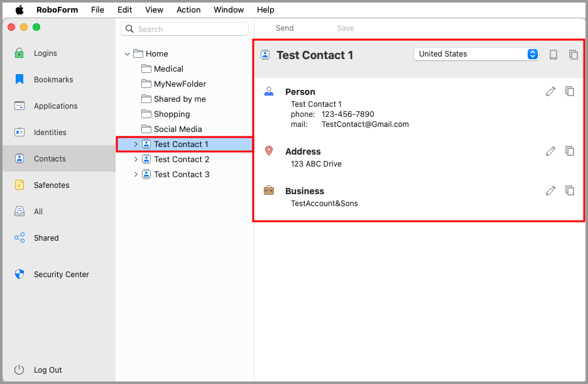Image resolution: width=588 pixels, height=384 pixels.
Task: Collapse the Home folder chevron
Action: (127, 54)
